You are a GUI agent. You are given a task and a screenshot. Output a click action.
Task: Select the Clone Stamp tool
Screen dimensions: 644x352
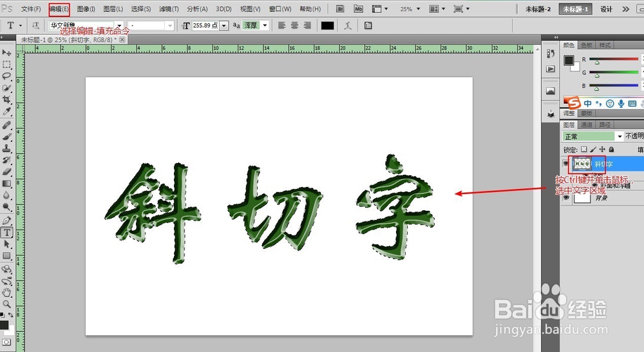(x=6, y=148)
